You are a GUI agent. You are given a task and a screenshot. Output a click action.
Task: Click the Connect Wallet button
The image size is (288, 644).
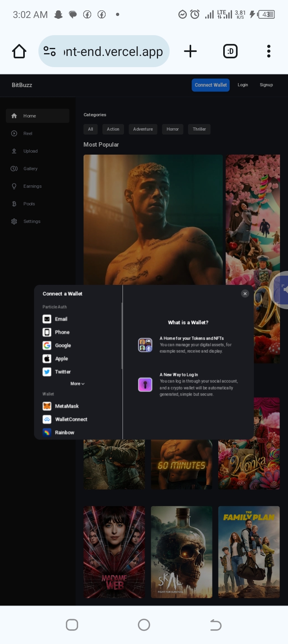(210, 85)
